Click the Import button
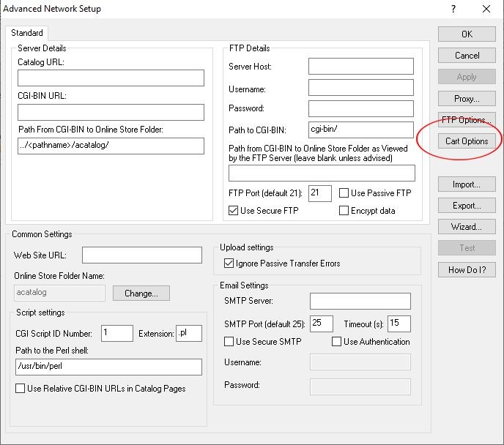This screenshot has width=504, height=445. tap(467, 184)
